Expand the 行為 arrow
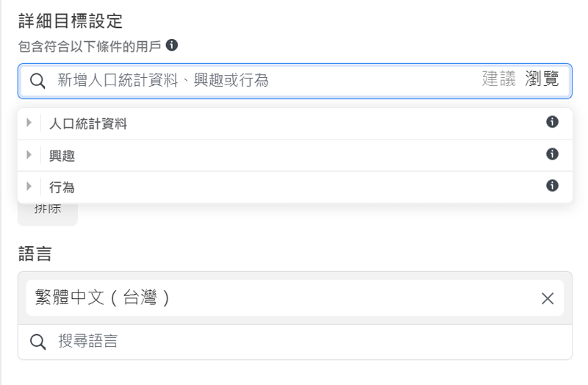This screenshot has width=588, height=385. (x=29, y=187)
